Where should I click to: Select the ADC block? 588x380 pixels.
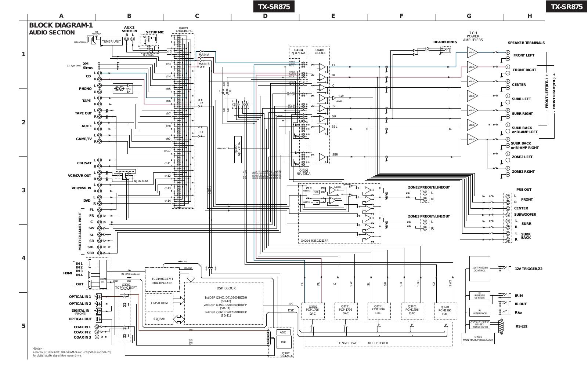283,332
